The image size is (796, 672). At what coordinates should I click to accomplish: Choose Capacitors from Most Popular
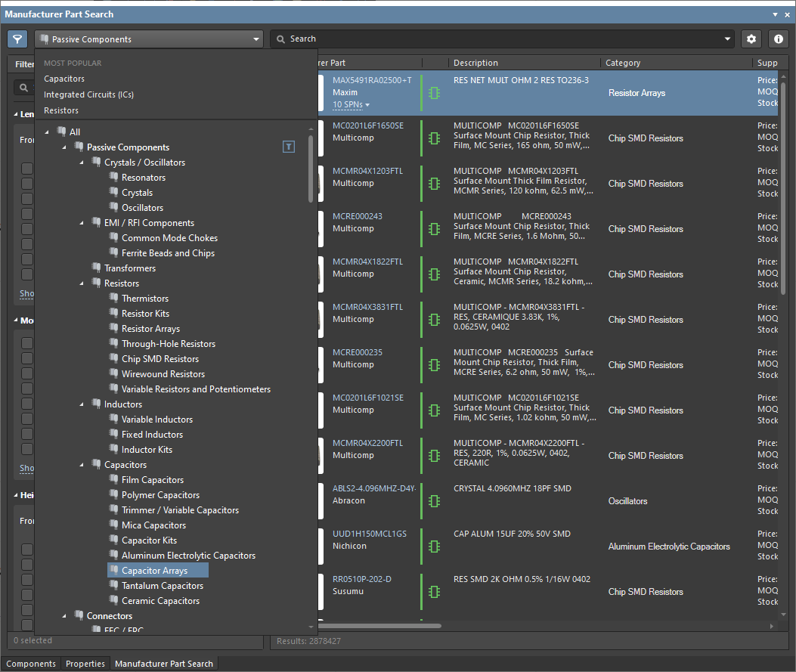(64, 79)
